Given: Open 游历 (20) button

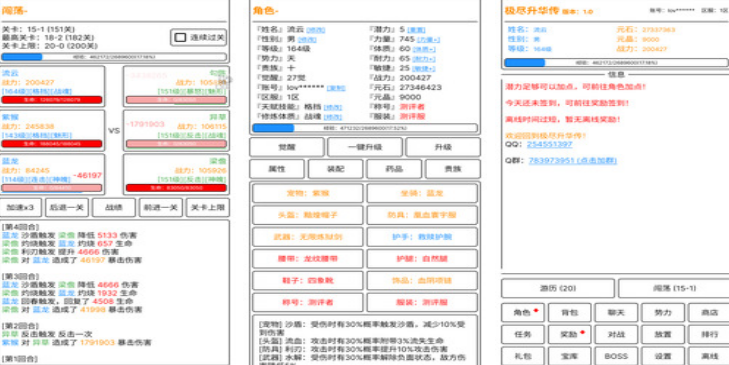Looking at the screenshot, I should point(558,288).
